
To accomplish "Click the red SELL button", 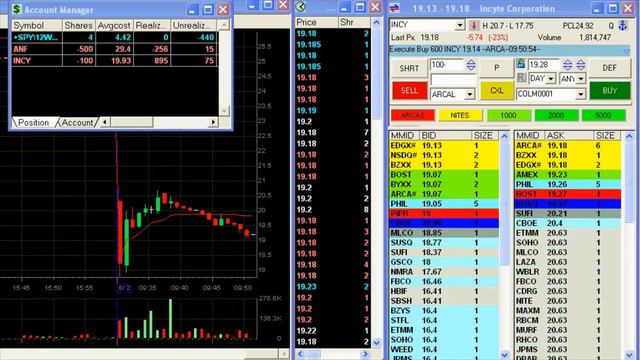I will click(x=409, y=90).
